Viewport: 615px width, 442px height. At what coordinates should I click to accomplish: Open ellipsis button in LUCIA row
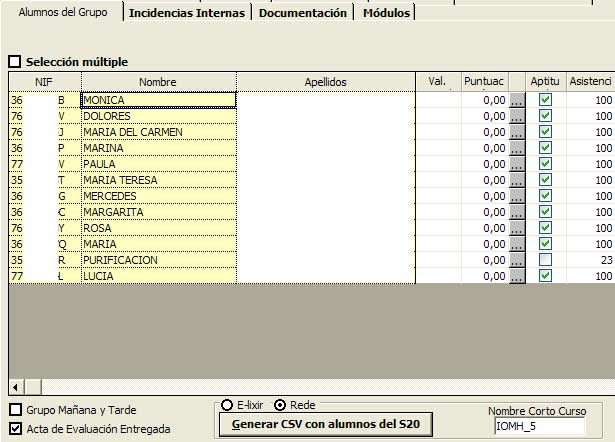pos(517,276)
